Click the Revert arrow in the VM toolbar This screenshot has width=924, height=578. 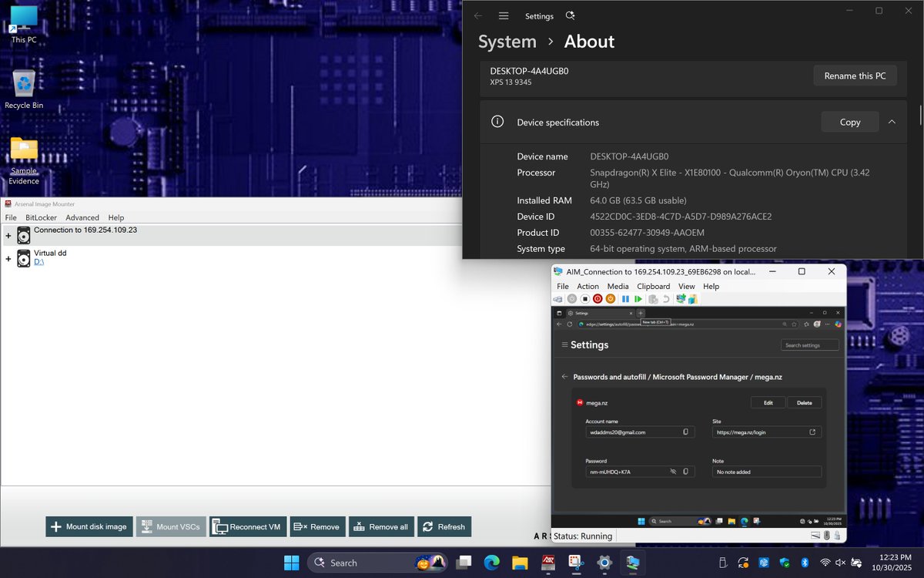click(x=666, y=299)
